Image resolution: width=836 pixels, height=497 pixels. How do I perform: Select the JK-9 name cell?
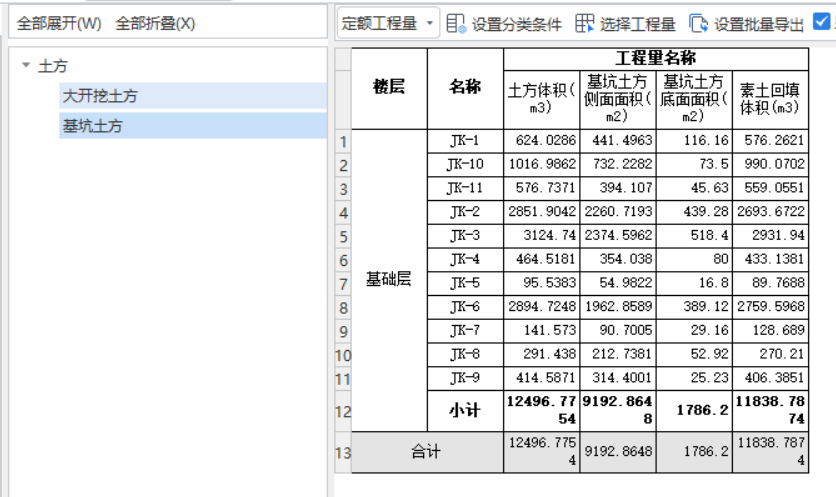pos(465,378)
